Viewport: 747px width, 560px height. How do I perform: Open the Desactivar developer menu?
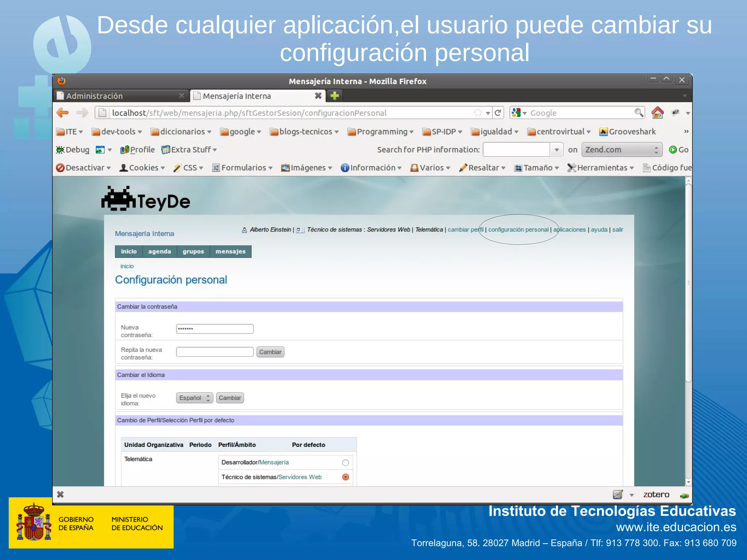(83, 168)
